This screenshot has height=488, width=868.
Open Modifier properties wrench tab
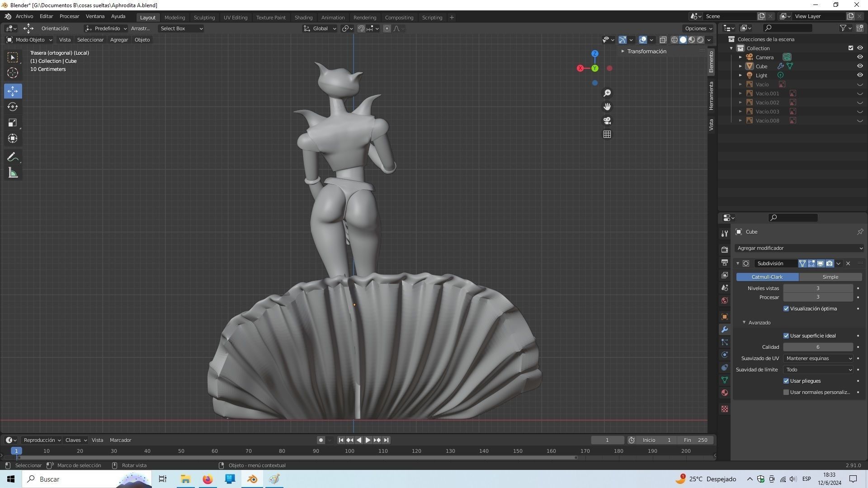tap(725, 329)
